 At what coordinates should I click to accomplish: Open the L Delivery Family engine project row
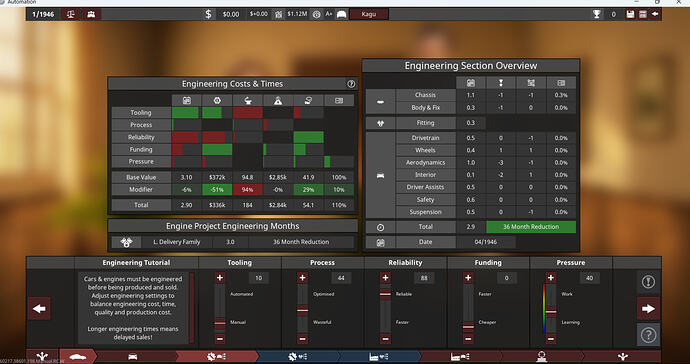(232, 242)
